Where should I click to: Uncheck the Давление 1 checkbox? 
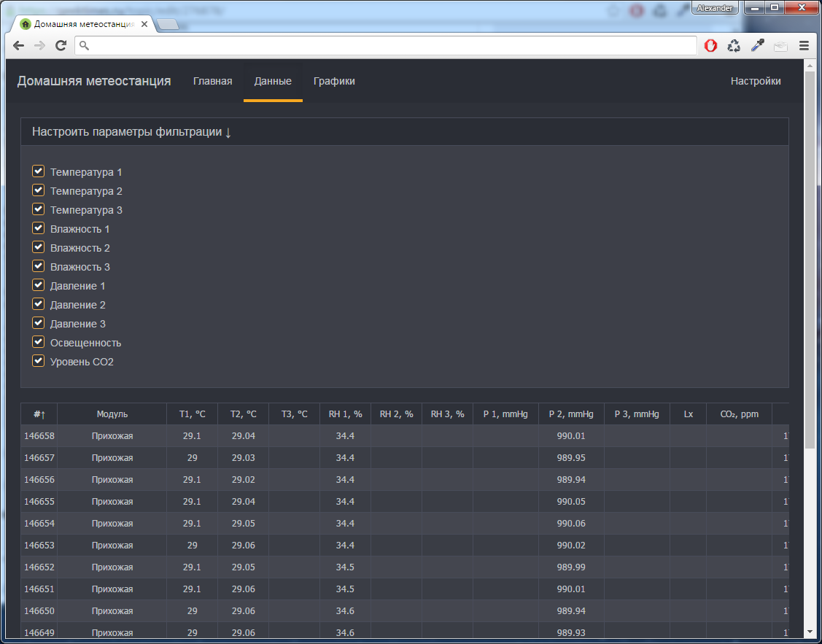pos(38,285)
